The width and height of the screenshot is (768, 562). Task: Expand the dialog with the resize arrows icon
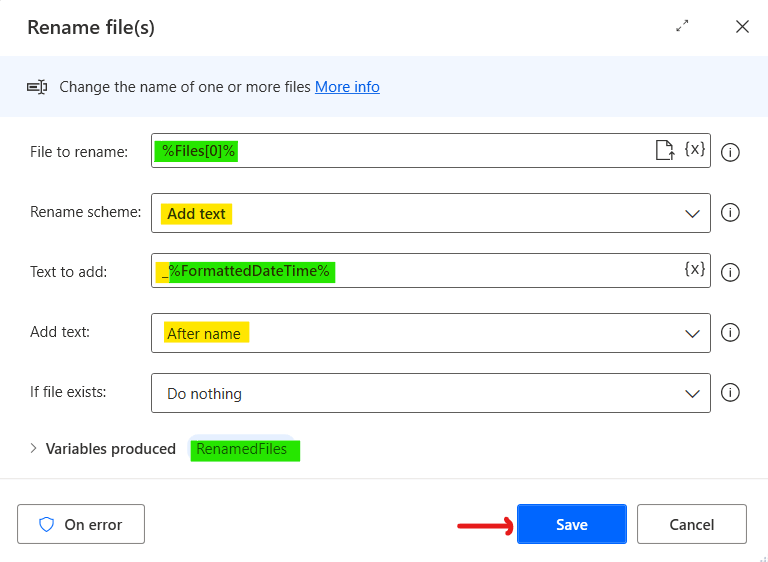(x=683, y=27)
